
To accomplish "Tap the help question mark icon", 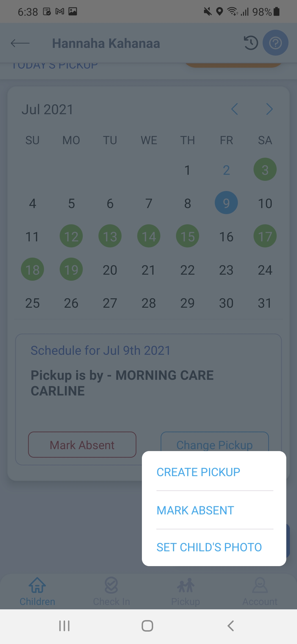I will [x=275, y=43].
